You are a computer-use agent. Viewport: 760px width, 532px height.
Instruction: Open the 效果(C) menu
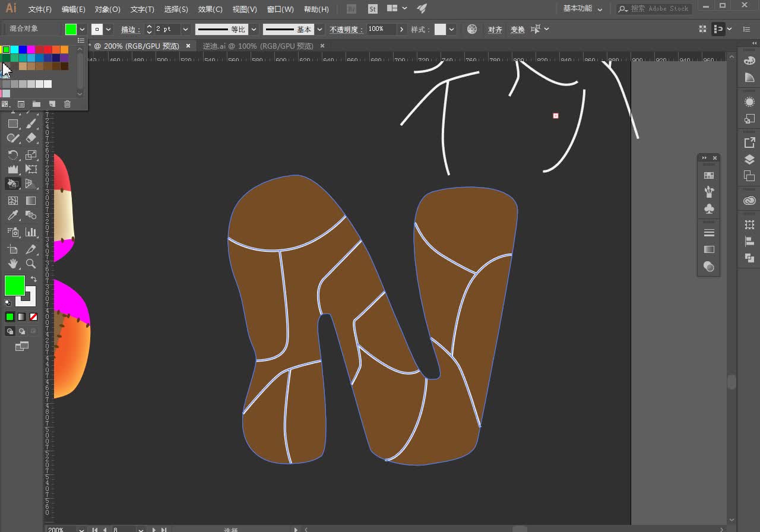[x=210, y=9]
